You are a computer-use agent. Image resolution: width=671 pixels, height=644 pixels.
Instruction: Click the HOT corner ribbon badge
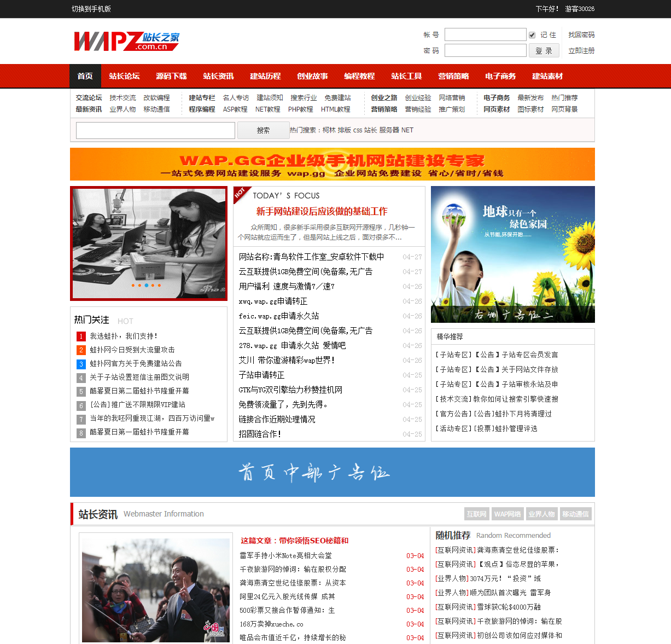coord(241,193)
